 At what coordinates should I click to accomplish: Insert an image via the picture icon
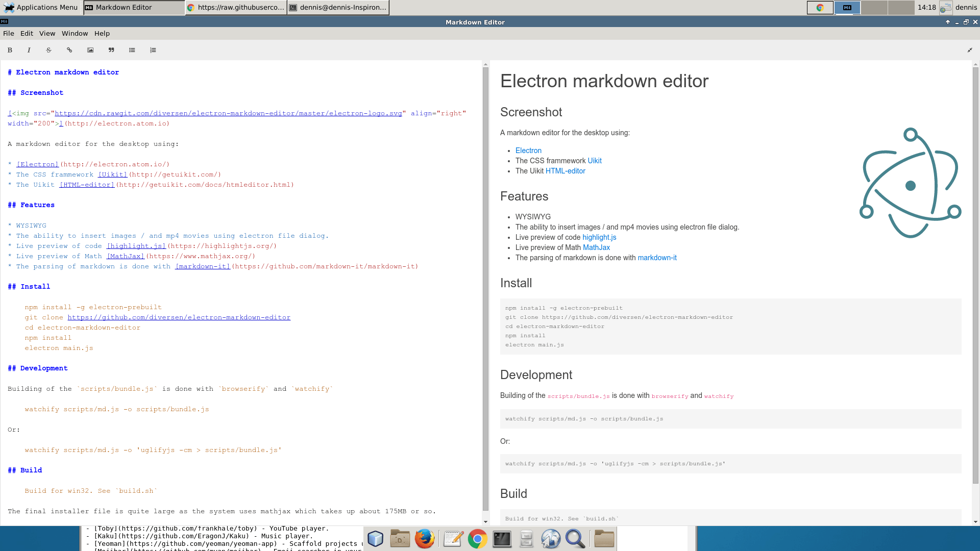click(x=90, y=50)
